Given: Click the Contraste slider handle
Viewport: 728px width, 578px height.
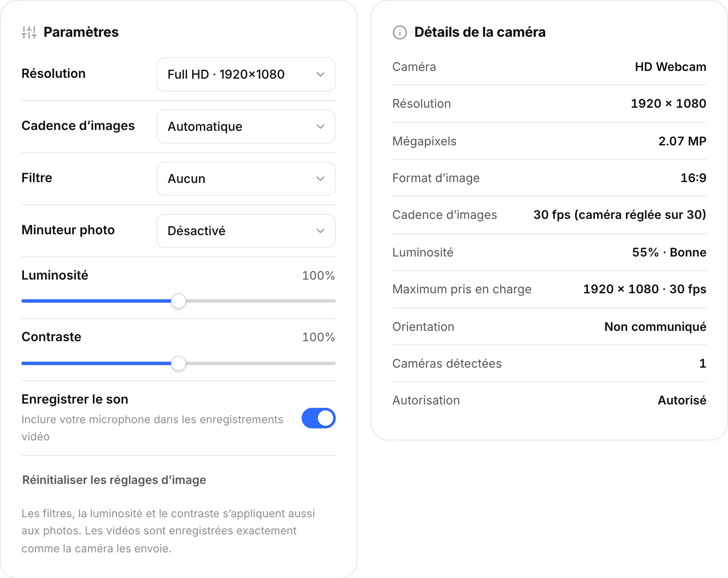Looking at the screenshot, I should pyautogui.click(x=179, y=363).
